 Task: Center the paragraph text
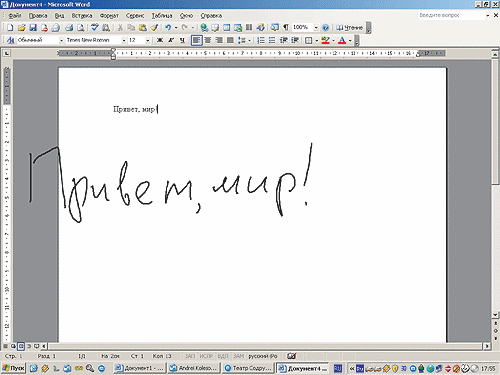click(x=208, y=40)
